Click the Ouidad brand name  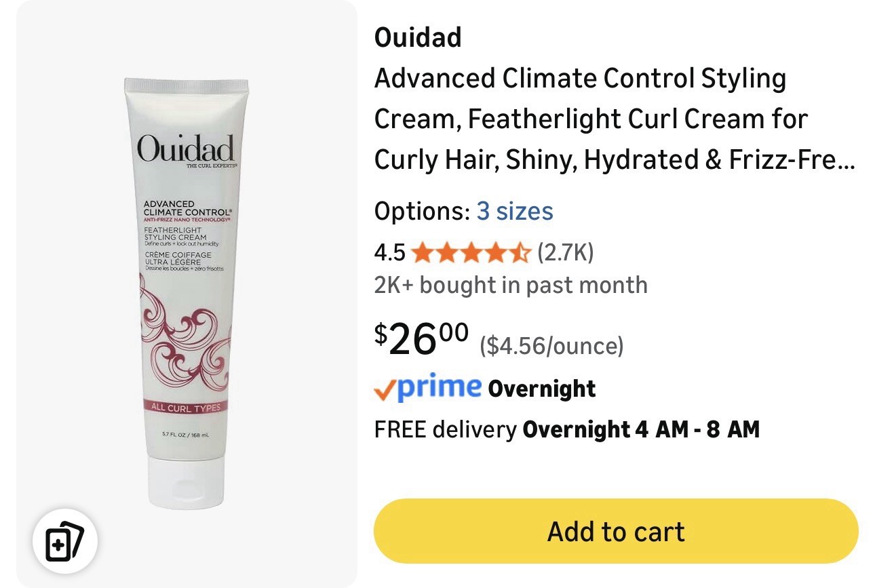click(418, 37)
